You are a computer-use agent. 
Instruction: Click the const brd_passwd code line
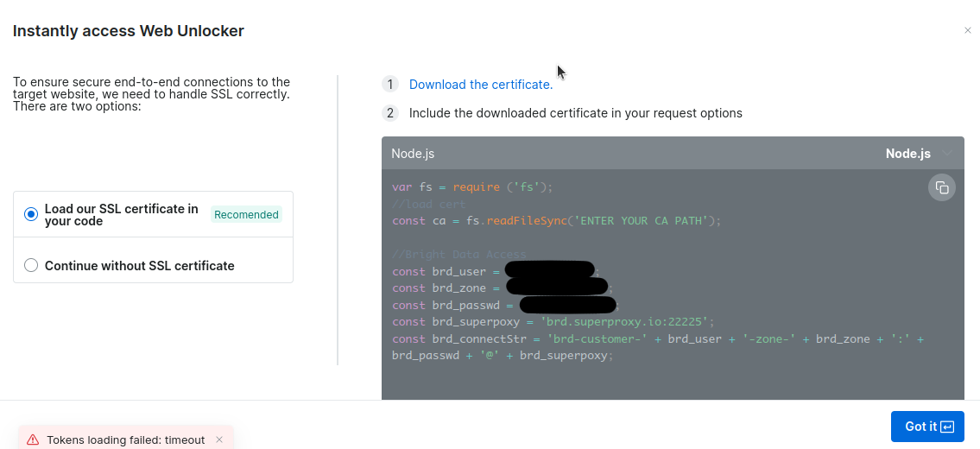[505, 305]
